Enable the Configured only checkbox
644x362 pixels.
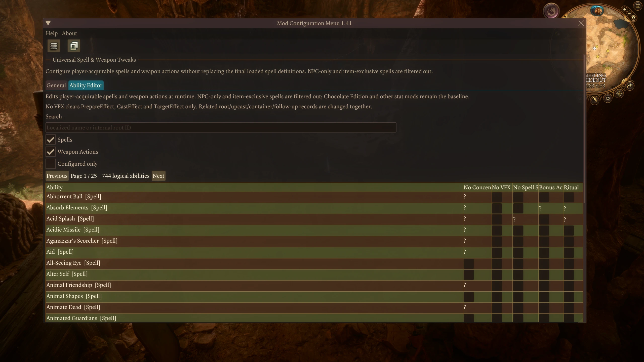[x=51, y=164]
